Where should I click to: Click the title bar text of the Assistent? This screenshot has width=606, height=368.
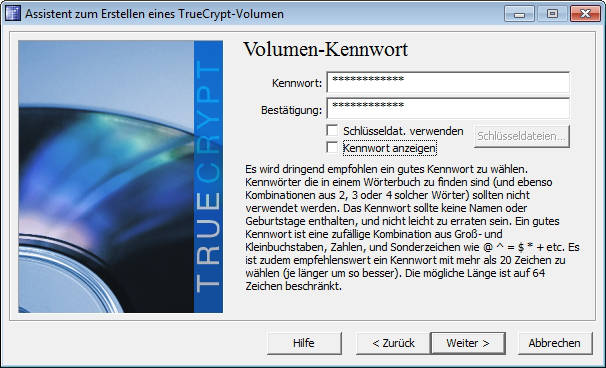(154, 14)
